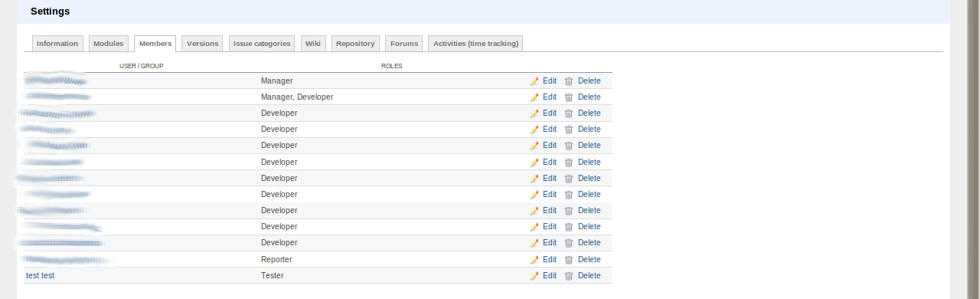Click the Settings heading
The image size is (980, 299).
[x=50, y=11]
